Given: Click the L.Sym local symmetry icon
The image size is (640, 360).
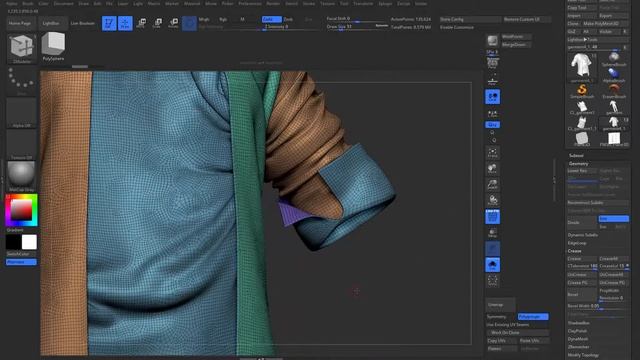Looking at the screenshot, I should 493,113.
